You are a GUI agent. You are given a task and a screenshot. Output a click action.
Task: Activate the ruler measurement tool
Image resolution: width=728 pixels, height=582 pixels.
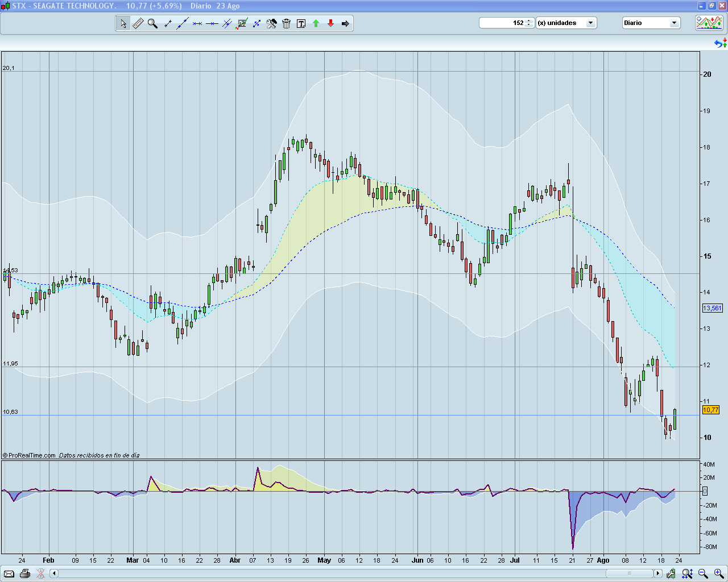click(138, 23)
